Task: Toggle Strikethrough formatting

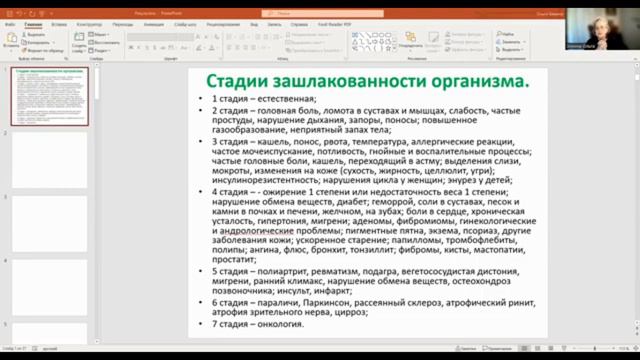Action: (x=162, y=48)
